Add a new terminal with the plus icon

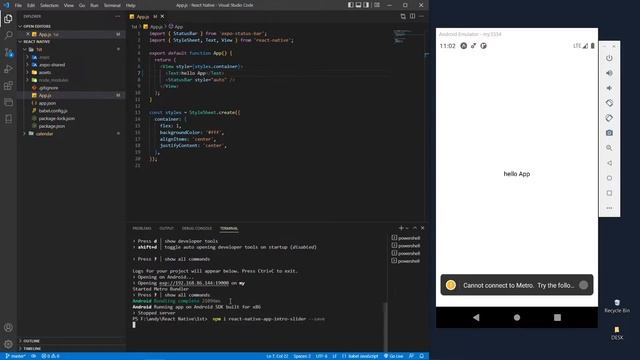click(x=401, y=228)
